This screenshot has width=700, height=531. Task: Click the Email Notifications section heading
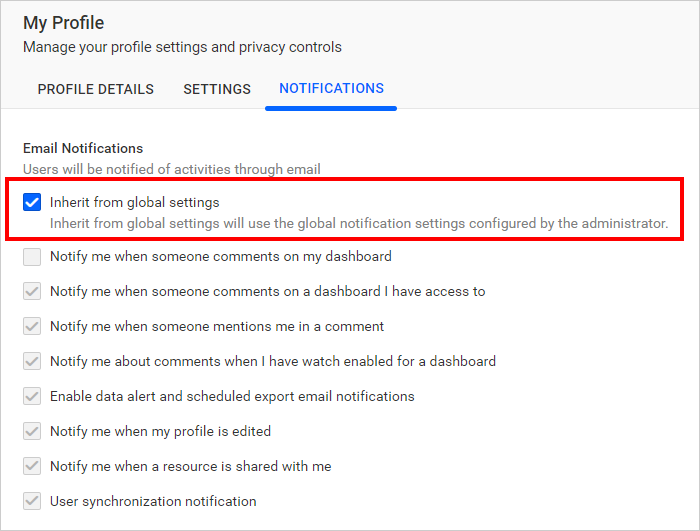(x=83, y=148)
